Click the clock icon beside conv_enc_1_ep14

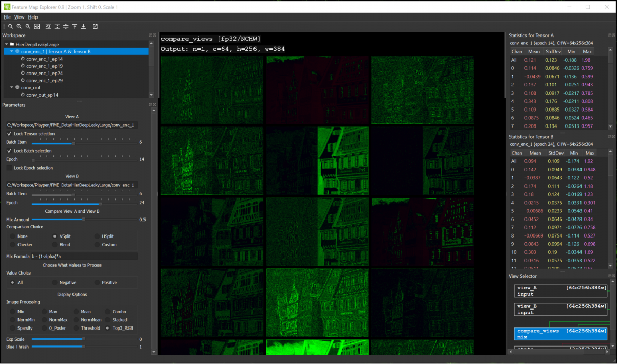click(x=23, y=59)
